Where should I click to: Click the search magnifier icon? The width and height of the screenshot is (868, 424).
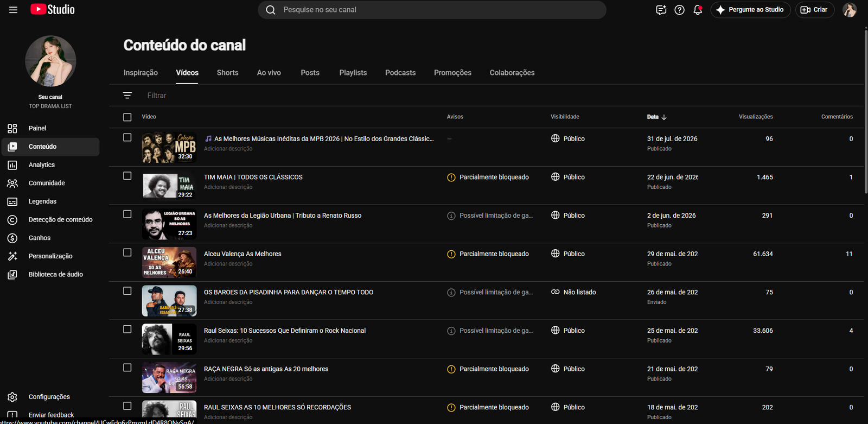coord(271,10)
